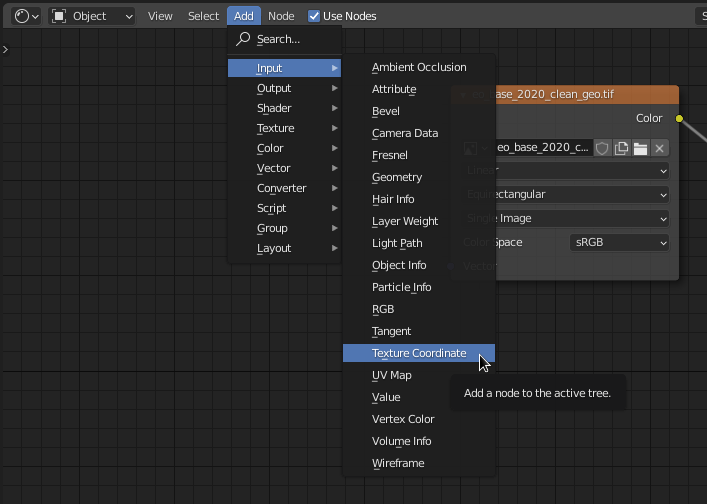Open the View menu
The image size is (707, 504).
[x=160, y=16]
